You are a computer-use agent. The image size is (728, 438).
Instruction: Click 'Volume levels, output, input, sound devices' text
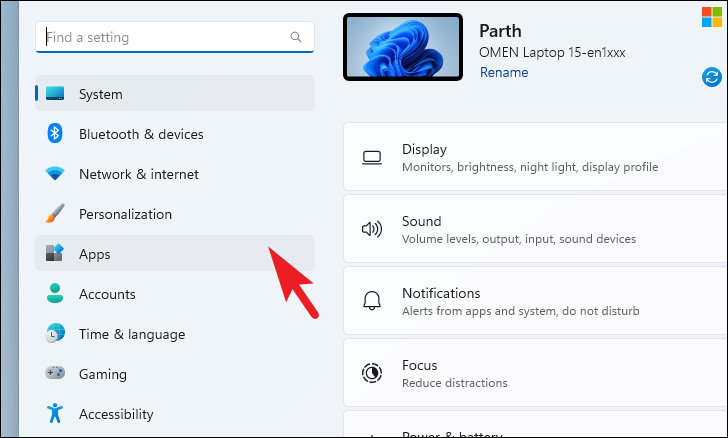click(x=519, y=239)
